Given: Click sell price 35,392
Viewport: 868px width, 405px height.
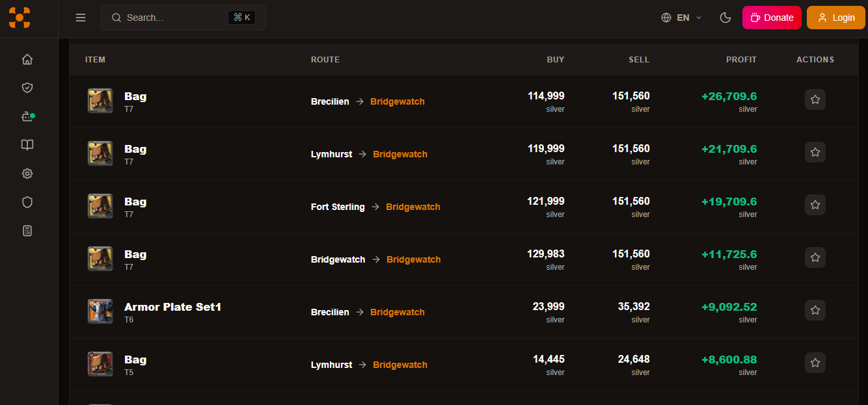Looking at the screenshot, I should pos(634,307).
